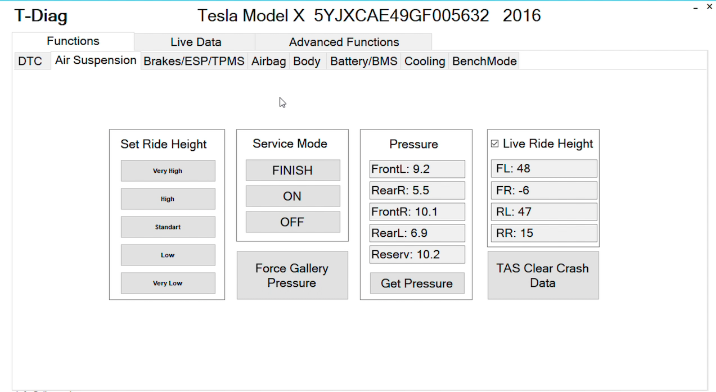Open the Brakes/ESP/TPMS tab
The width and height of the screenshot is (716, 392).
tap(194, 61)
